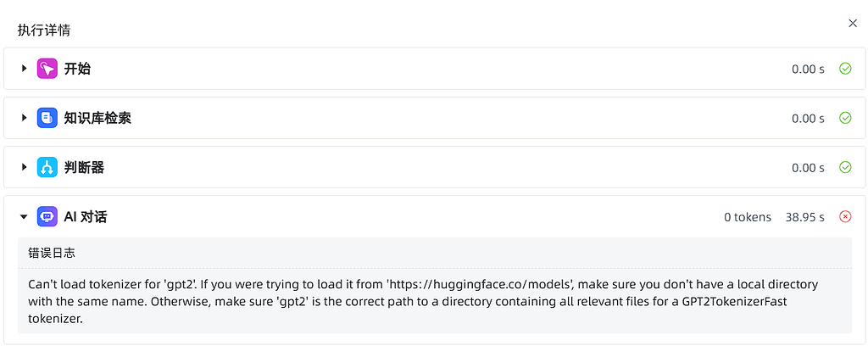868x357 pixels.
Task: Click the 38.95 s duration label
Action: pos(805,217)
